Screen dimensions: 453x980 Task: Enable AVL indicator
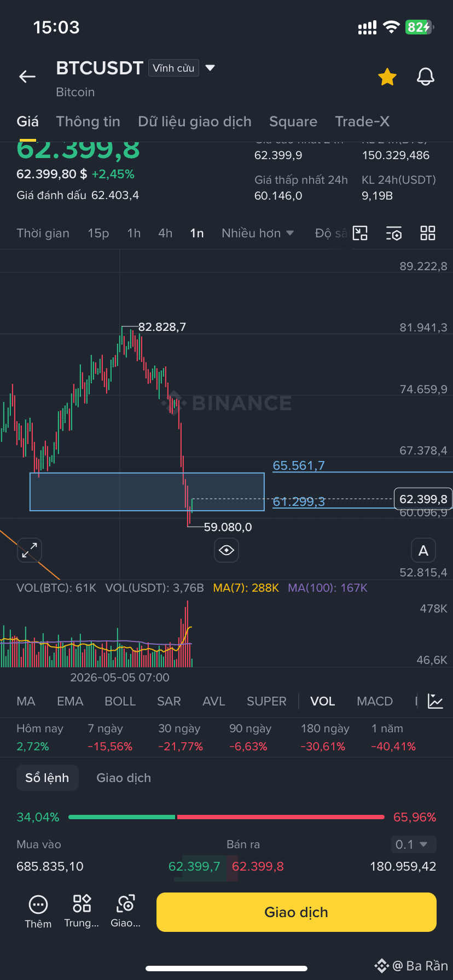[214, 701]
